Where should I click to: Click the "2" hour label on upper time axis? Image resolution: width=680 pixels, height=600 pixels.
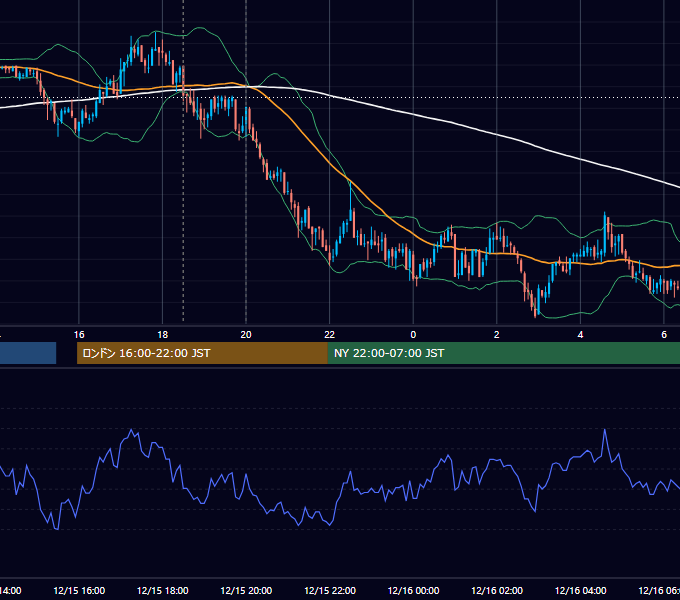[x=497, y=335]
